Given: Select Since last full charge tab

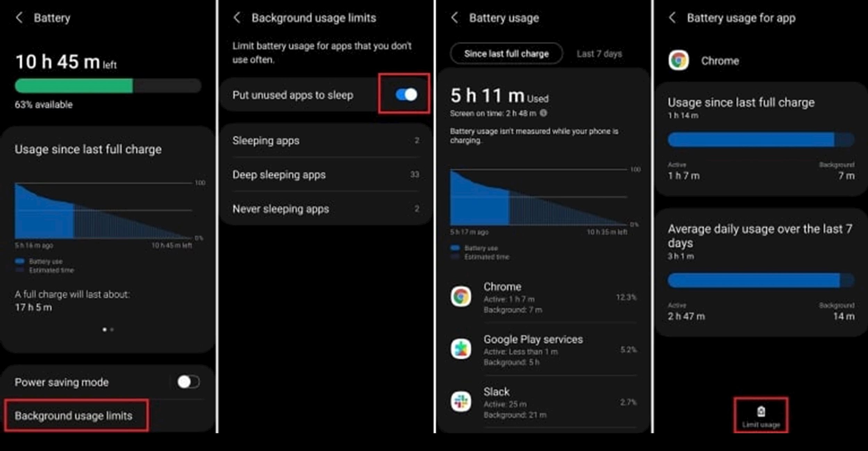Looking at the screenshot, I should 506,53.
